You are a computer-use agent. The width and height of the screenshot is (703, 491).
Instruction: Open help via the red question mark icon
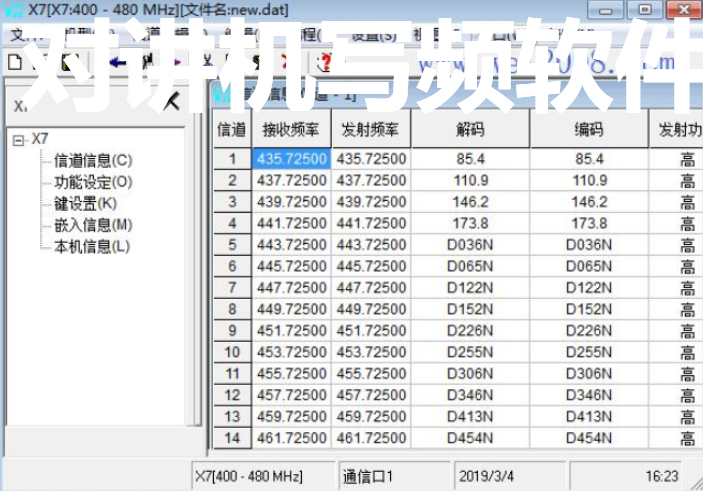point(325,62)
